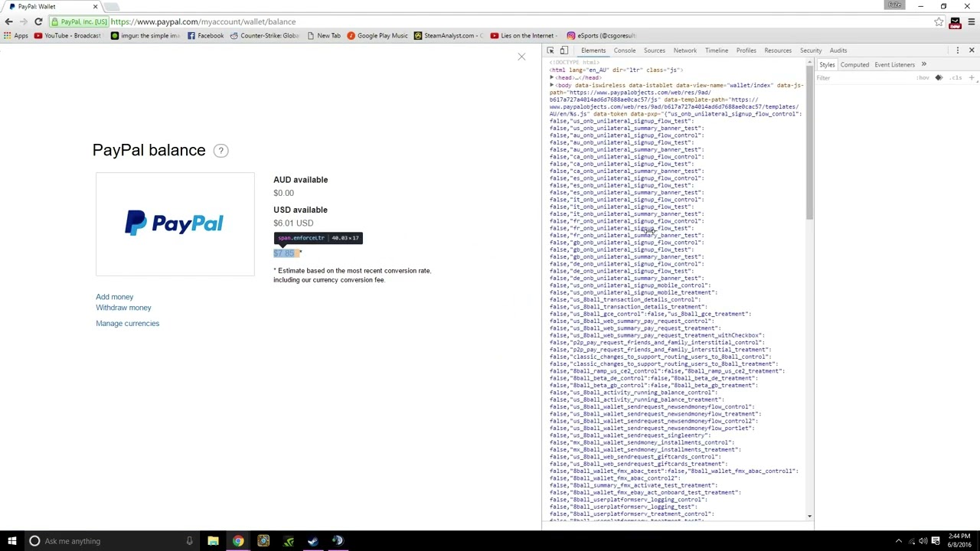Click the red extension icon beside the star
The width and height of the screenshot is (980, 551).
coord(955,21)
